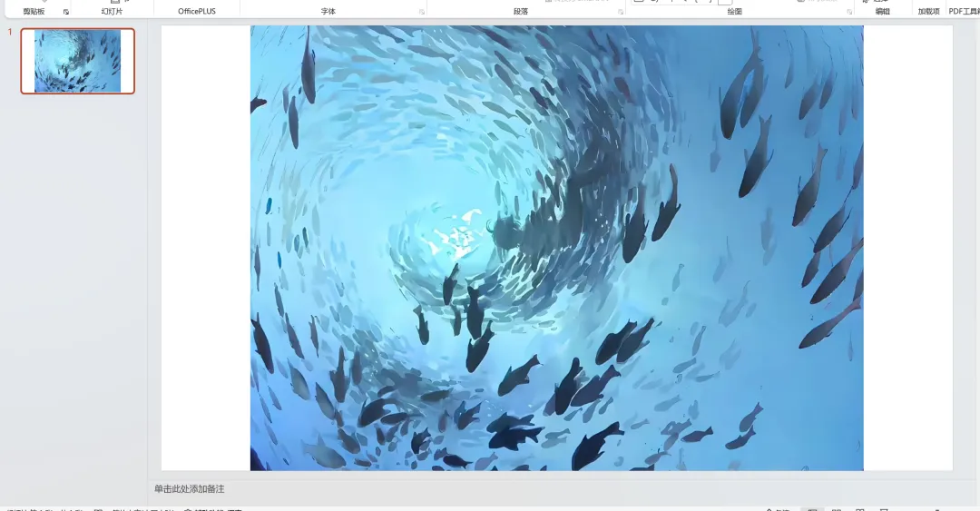Screen dimensions: 980x511
Task: Open the 绘图 group dialog launcher
Action: [x=849, y=12]
